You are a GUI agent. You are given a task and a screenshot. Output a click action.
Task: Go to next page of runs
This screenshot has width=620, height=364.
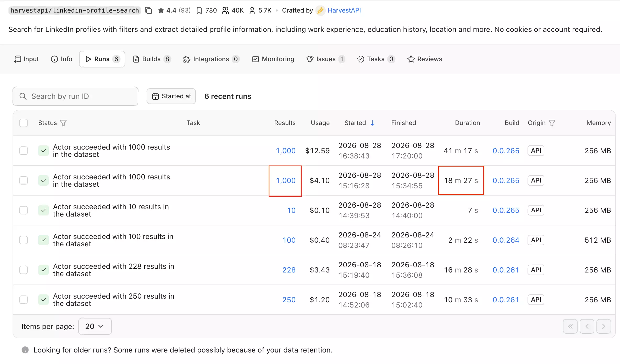[604, 326]
